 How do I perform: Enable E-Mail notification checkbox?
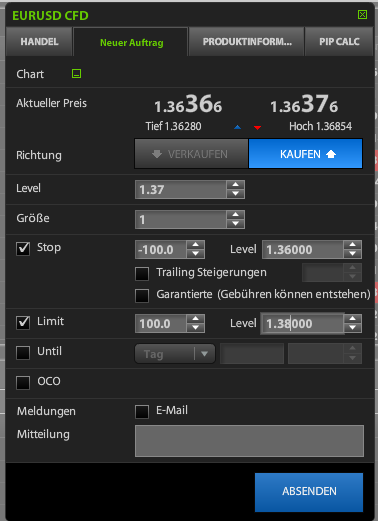click(x=142, y=412)
